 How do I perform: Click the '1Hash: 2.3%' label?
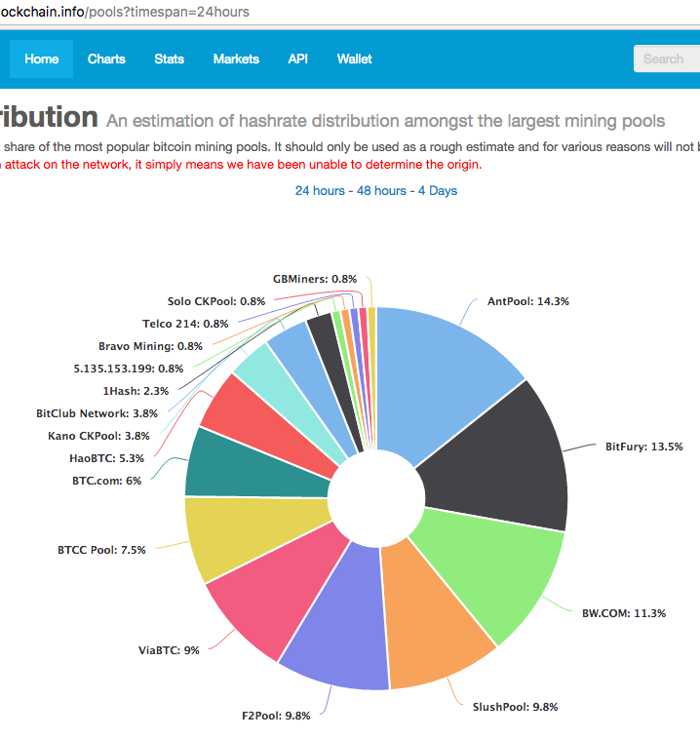pyautogui.click(x=136, y=391)
